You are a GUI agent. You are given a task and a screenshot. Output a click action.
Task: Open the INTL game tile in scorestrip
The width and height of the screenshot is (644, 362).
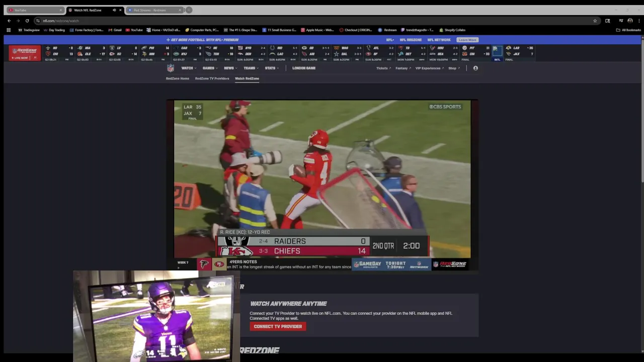tap(497, 53)
